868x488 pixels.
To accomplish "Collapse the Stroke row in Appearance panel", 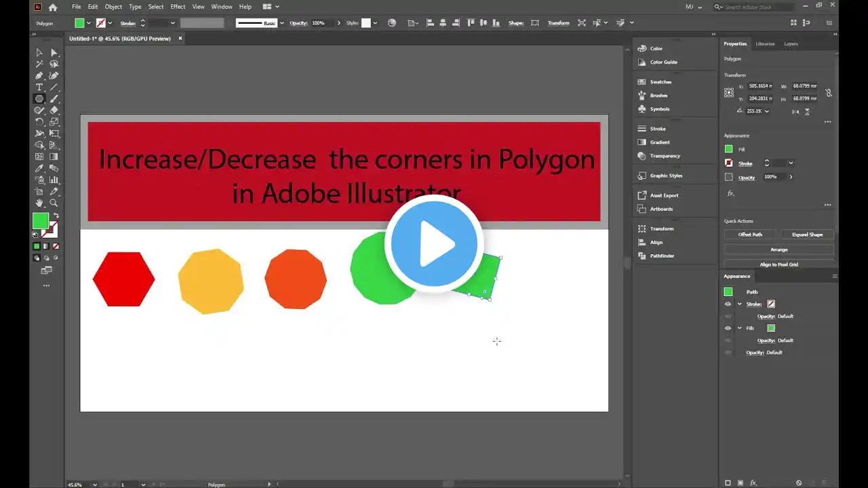I will tap(740, 304).
